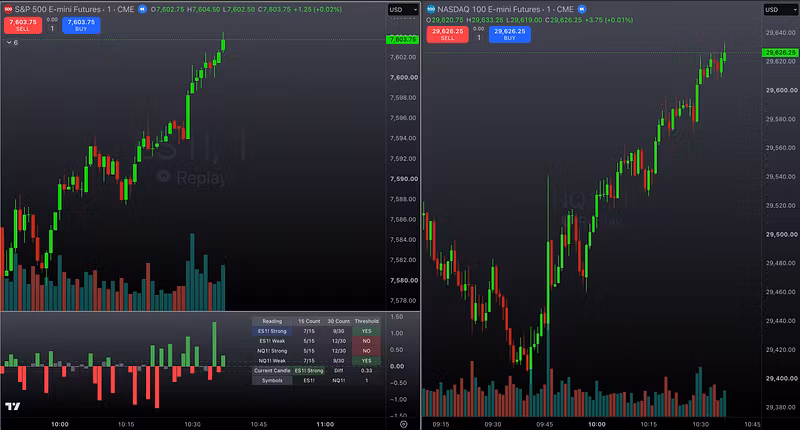The width and height of the screenshot is (800, 430).
Task: Open the USD currency dropdown on NASDAQ chart
Action: [781, 10]
